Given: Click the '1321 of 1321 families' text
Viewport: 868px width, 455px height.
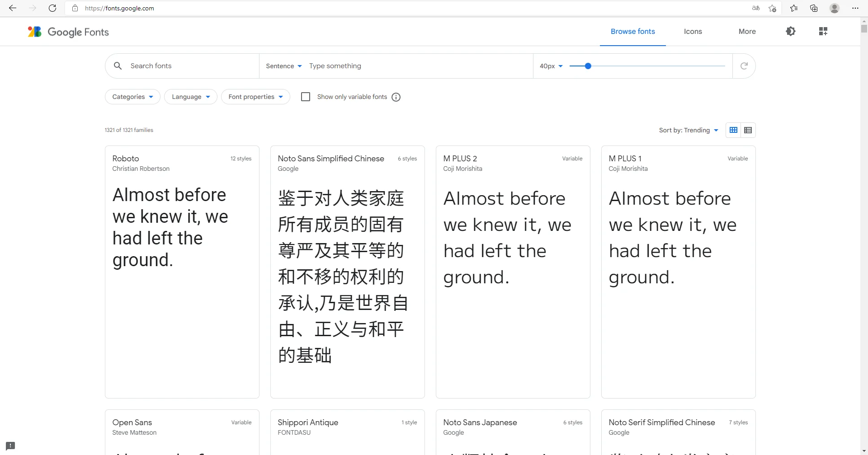Looking at the screenshot, I should (129, 130).
